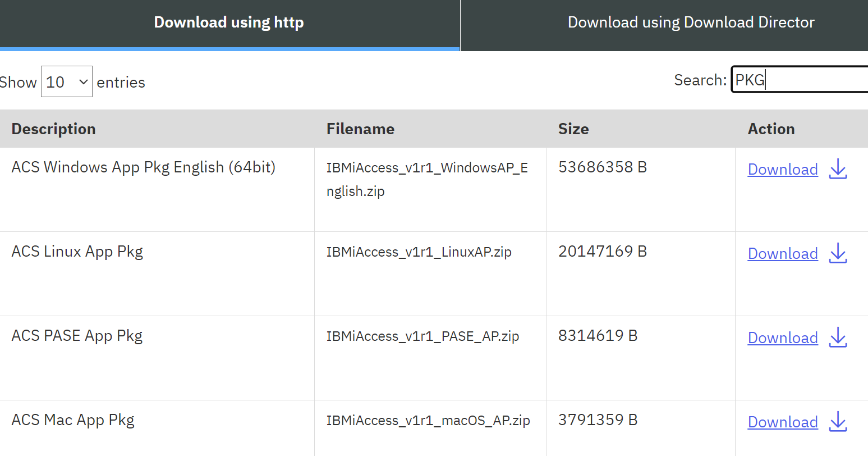Click size value 8314619 B
Image resolution: width=868 pixels, height=456 pixels.
[x=598, y=335]
